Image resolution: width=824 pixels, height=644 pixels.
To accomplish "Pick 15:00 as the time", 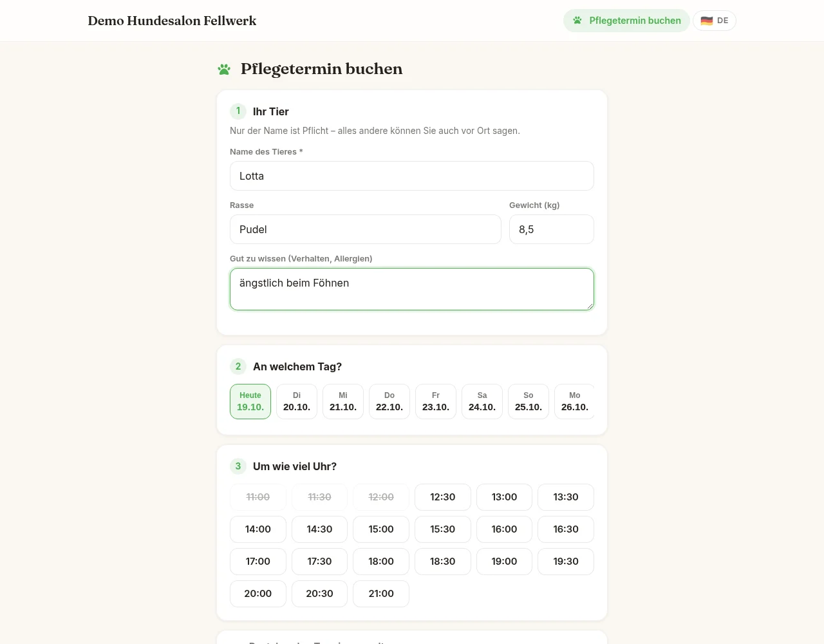I will (381, 529).
